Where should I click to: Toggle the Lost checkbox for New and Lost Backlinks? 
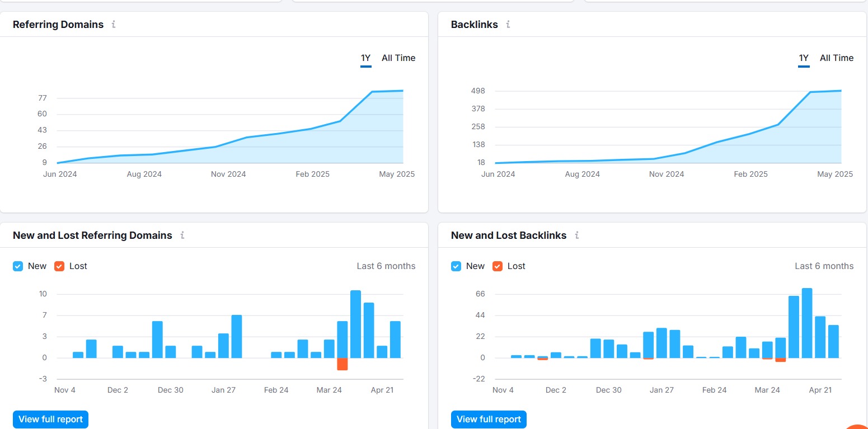pos(498,266)
